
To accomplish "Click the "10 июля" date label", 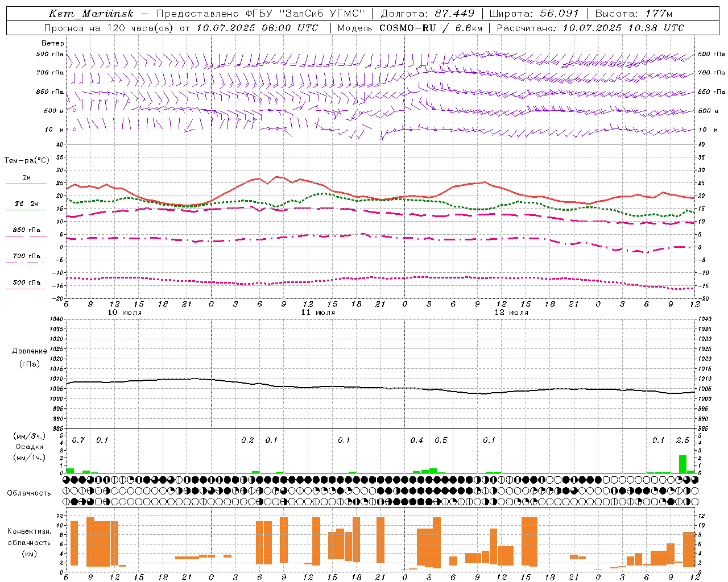I will click(125, 313).
